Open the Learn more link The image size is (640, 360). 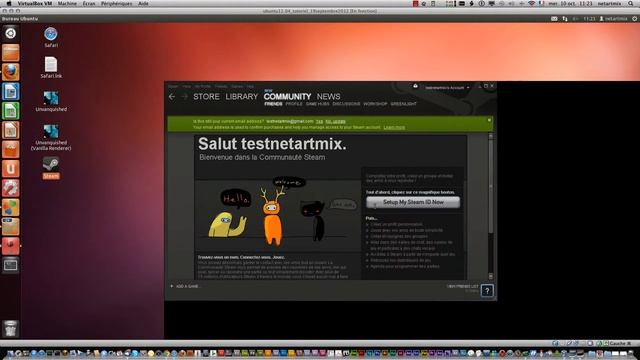pos(394,127)
